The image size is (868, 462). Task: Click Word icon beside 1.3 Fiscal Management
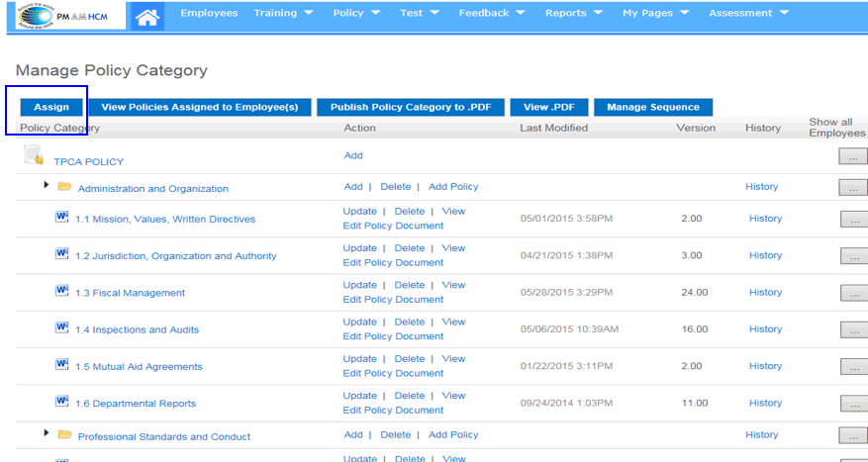(x=61, y=292)
